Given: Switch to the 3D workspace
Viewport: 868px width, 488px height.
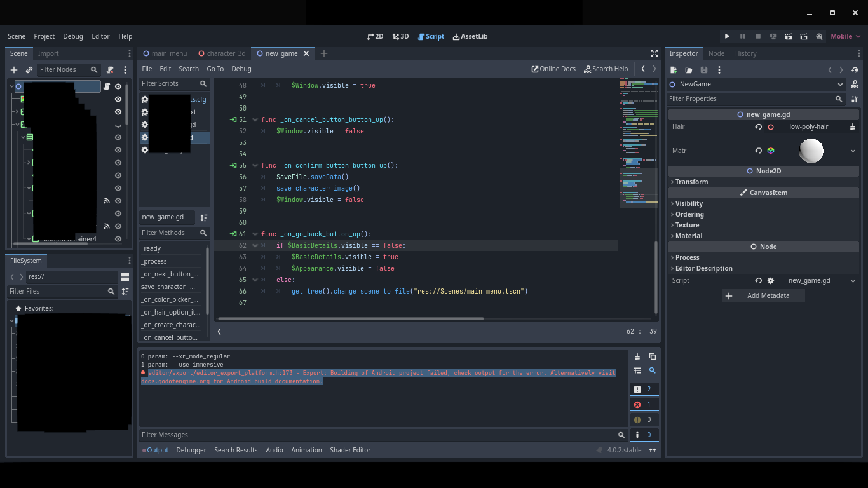Looking at the screenshot, I should pos(400,36).
